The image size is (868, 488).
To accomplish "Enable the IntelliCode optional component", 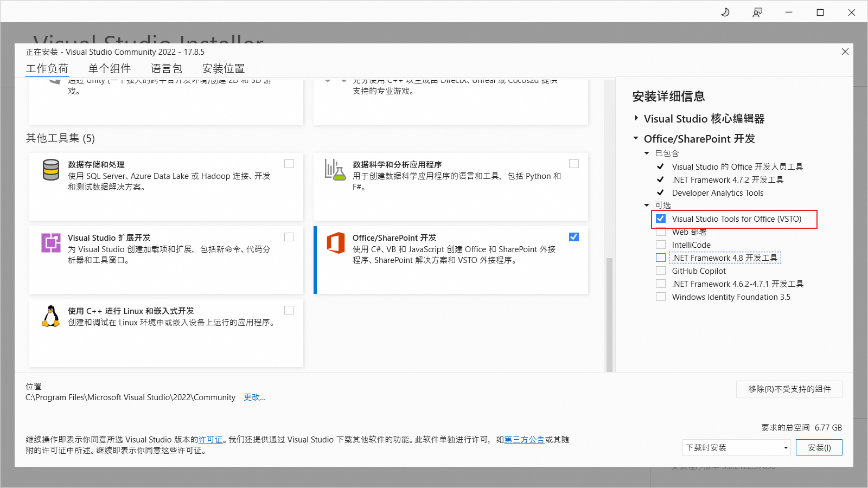I will pyautogui.click(x=661, y=245).
